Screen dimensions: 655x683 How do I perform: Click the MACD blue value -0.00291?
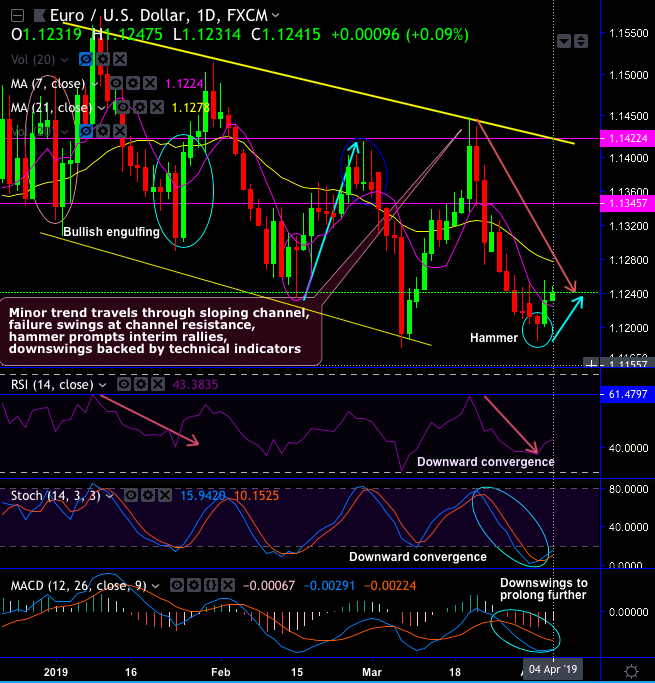tap(329, 585)
